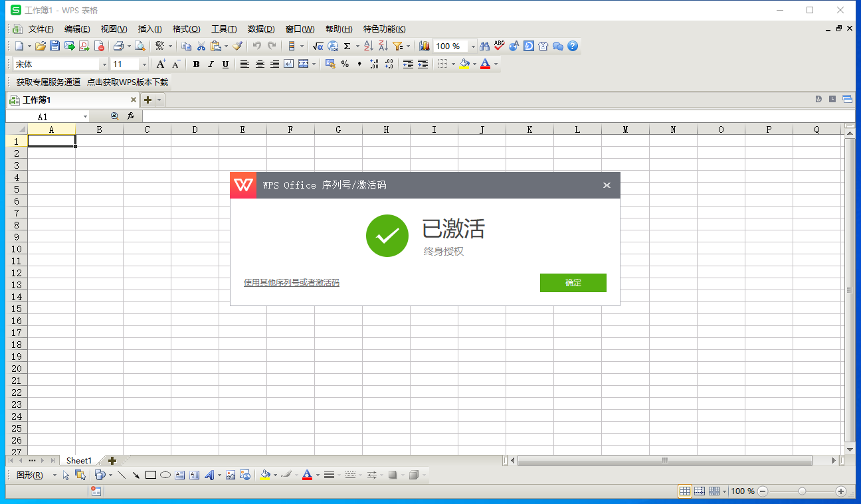Switch to Page Break Preview in status bar
The height and width of the screenshot is (504, 861).
pos(700,491)
